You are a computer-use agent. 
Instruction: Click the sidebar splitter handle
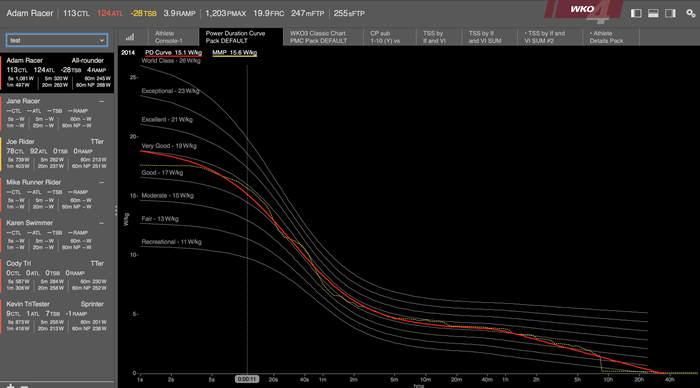coord(116,210)
